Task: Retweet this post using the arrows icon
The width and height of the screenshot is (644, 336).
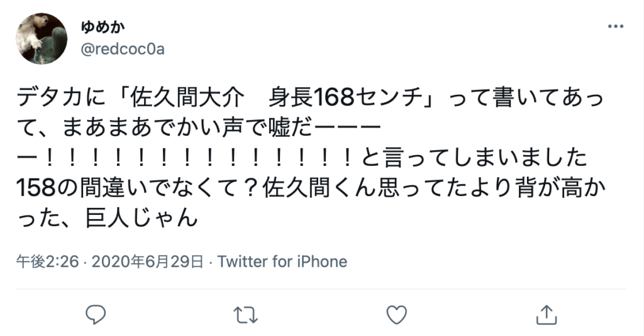Action: [x=246, y=315]
